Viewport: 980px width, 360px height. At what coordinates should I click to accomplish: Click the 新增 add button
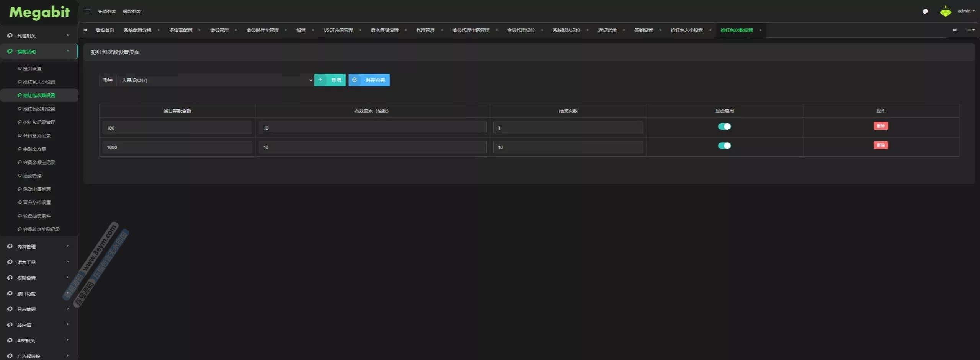coord(330,80)
